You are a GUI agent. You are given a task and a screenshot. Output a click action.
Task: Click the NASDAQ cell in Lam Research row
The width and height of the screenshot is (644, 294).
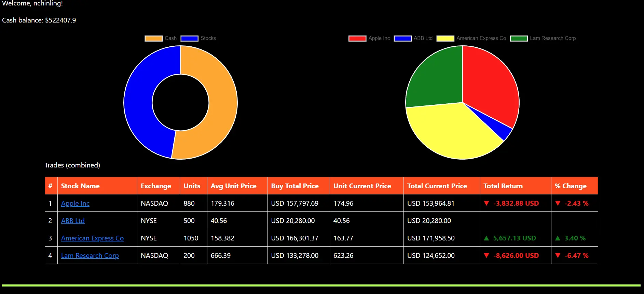click(x=159, y=255)
